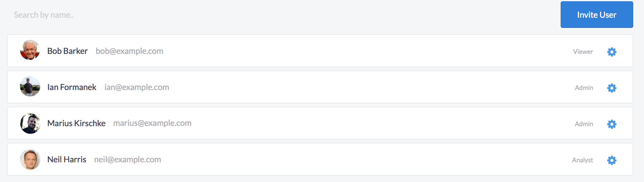
Task: Select the Ian Formanek name
Action: [x=72, y=87]
